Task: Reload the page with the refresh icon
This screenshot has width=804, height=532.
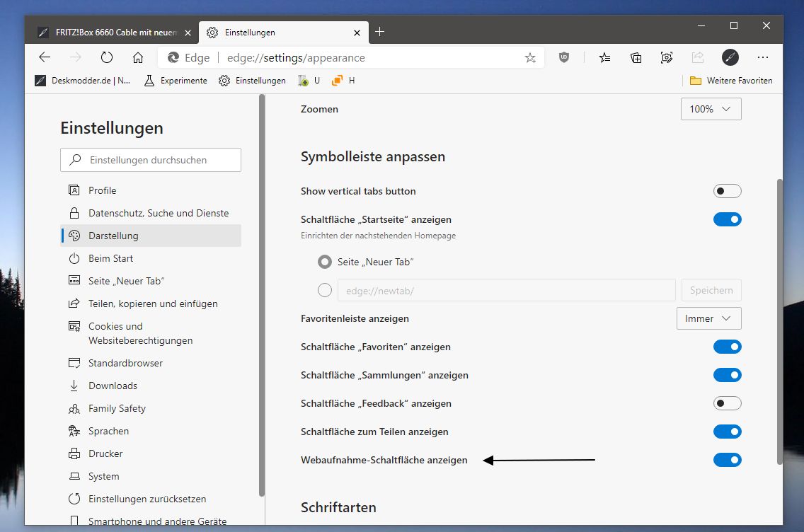Action: pos(107,57)
